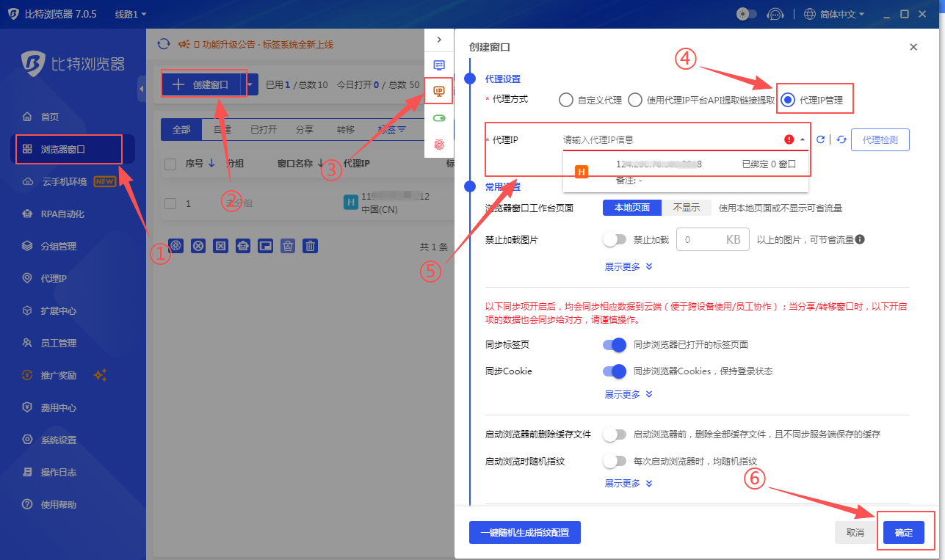Image resolution: width=945 pixels, height=560 pixels.
Task: Click the 一键随机生成指纹配置 button
Action: coord(524,532)
